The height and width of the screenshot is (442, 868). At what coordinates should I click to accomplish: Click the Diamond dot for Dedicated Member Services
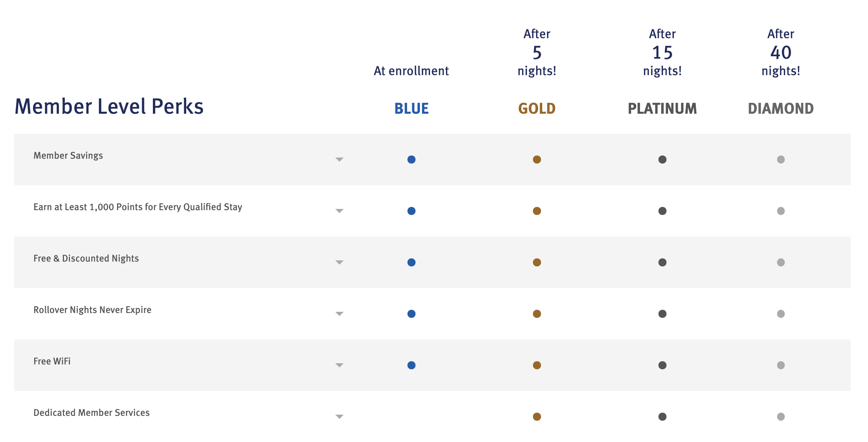pyautogui.click(x=781, y=417)
